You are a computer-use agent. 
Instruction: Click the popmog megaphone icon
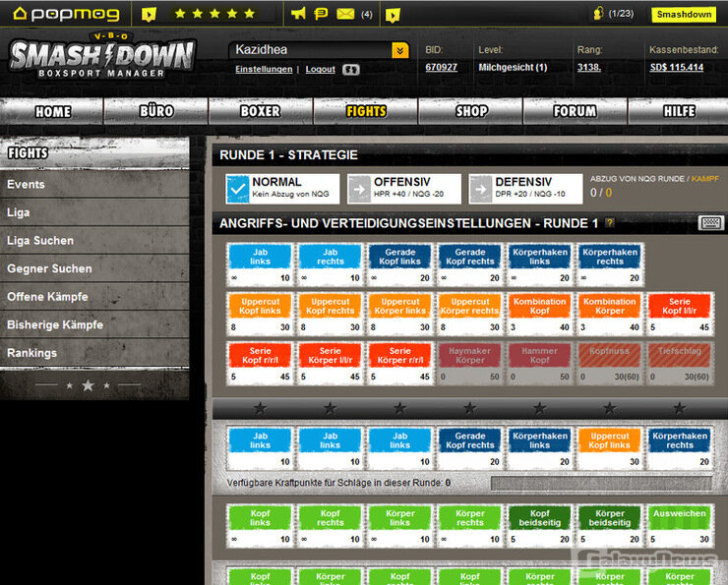coord(298,14)
